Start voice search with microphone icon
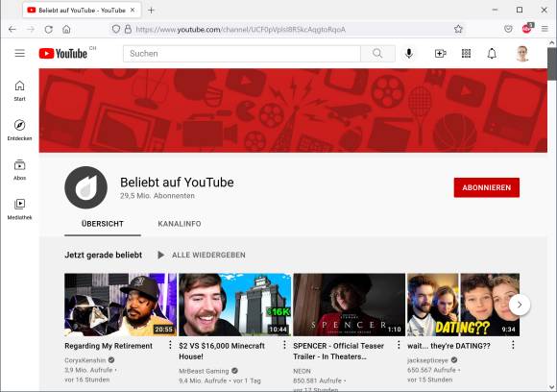This screenshot has height=392, width=557. pyautogui.click(x=409, y=53)
